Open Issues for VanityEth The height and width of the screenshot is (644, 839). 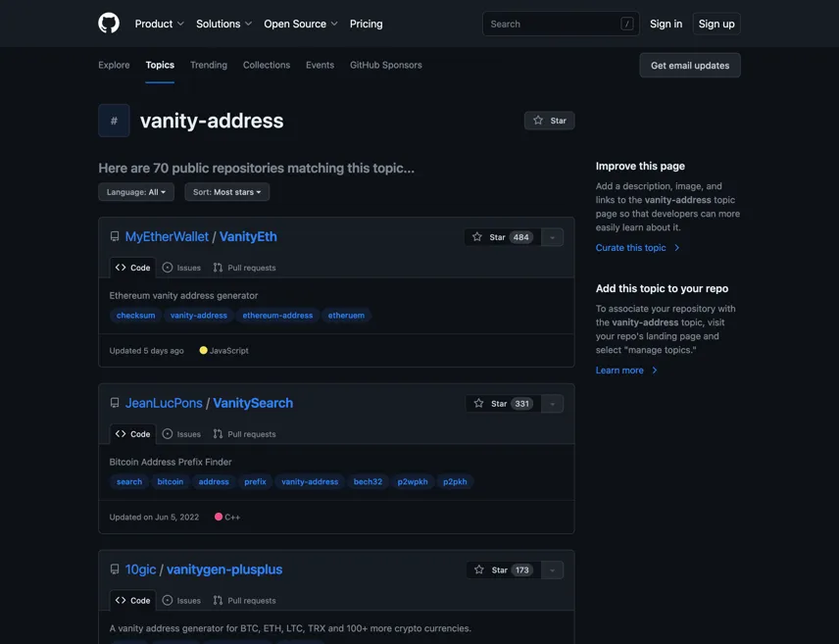point(181,268)
